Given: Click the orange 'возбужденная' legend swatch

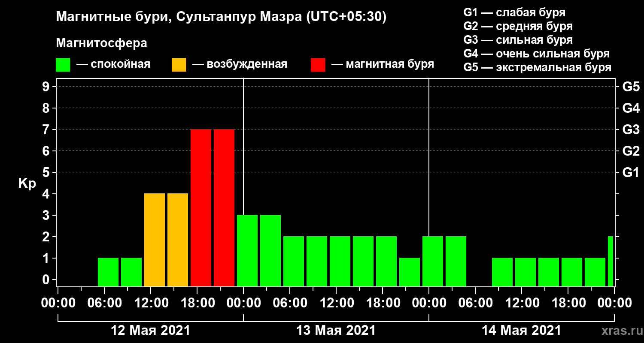Looking at the screenshot, I should click(179, 65).
